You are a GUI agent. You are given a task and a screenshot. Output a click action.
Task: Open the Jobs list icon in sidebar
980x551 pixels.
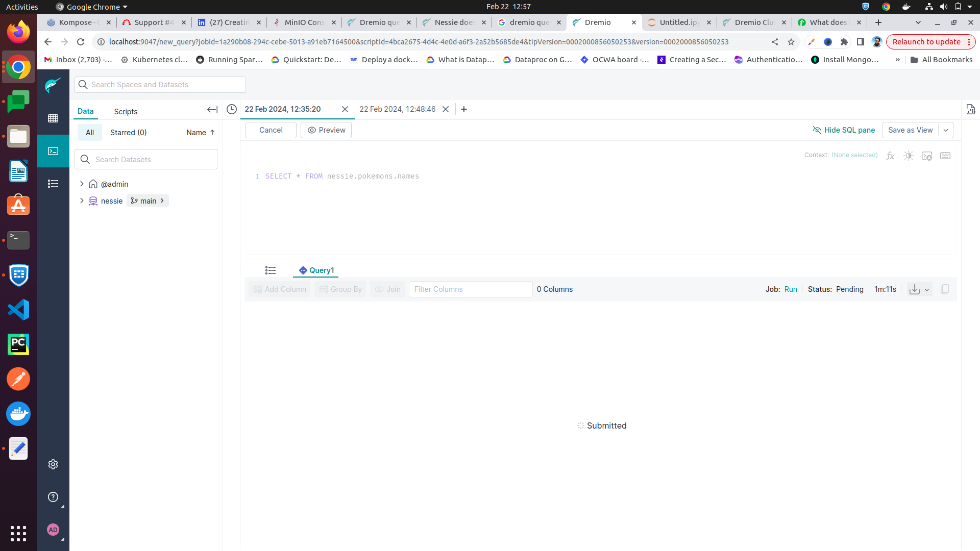pyautogui.click(x=53, y=184)
